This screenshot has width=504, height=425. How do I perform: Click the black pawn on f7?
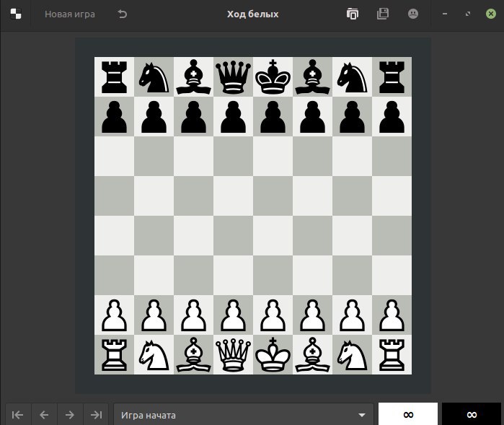312,116
